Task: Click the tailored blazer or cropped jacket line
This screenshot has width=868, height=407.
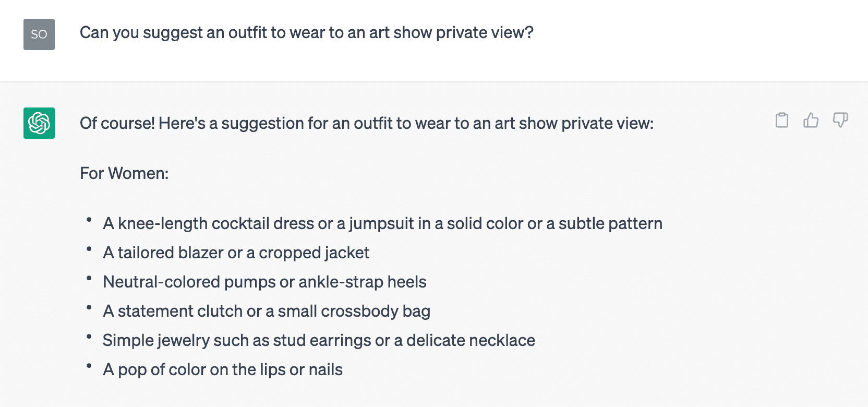Action: click(x=236, y=253)
